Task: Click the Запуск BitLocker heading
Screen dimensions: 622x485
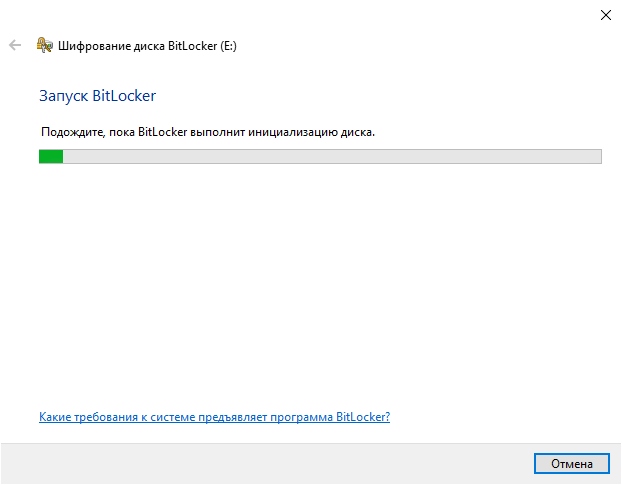Action: (x=98, y=96)
